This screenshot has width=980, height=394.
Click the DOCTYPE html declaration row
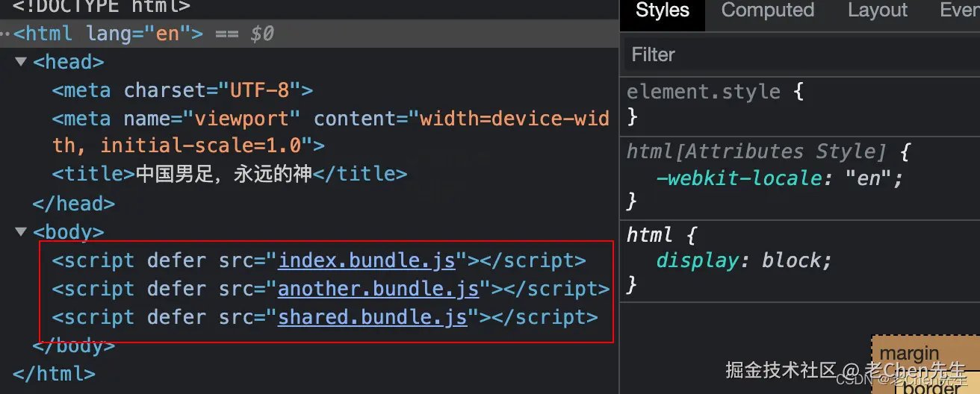click(x=102, y=7)
